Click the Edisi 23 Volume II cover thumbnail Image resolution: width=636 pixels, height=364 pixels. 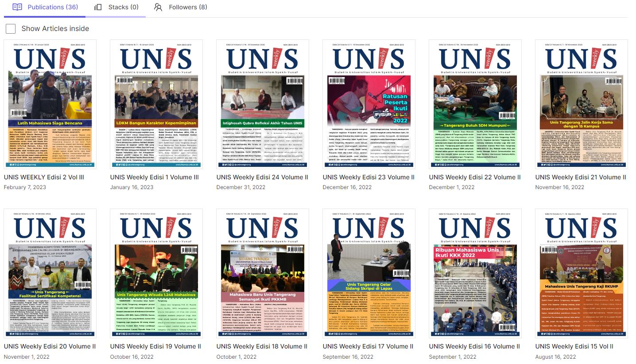pos(368,103)
